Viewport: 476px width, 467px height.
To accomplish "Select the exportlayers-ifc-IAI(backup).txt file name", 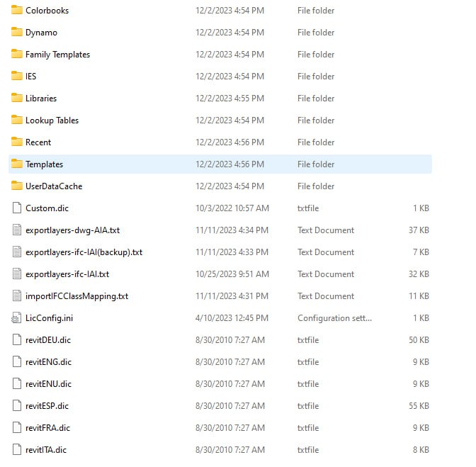I will coord(84,252).
